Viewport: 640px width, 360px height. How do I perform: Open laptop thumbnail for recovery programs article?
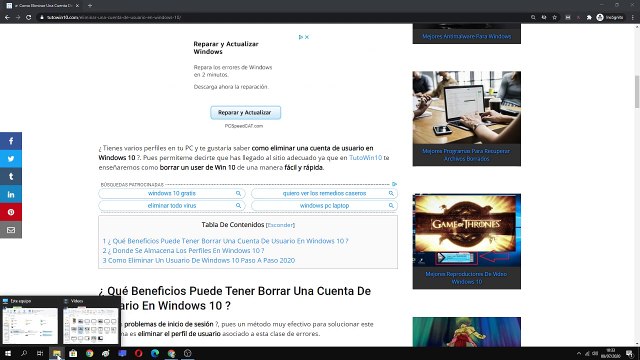tap(467, 107)
